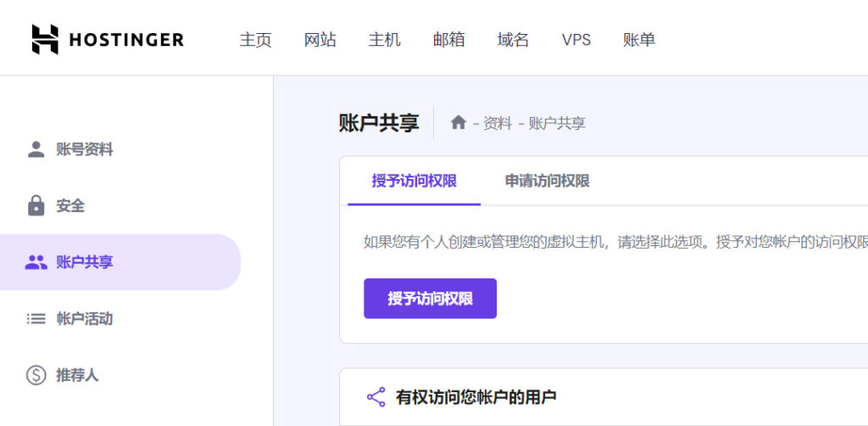Click the 账号资料 person icon
This screenshot has height=426, width=868.
click(36, 149)
